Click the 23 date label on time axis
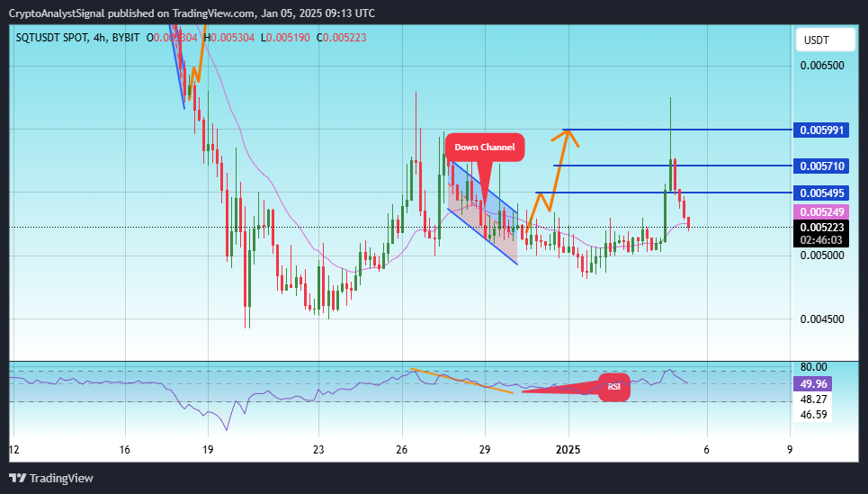Image resolution: width=868 pixels, height=494 pixels. pyautogui.click(x=318, y=450)
